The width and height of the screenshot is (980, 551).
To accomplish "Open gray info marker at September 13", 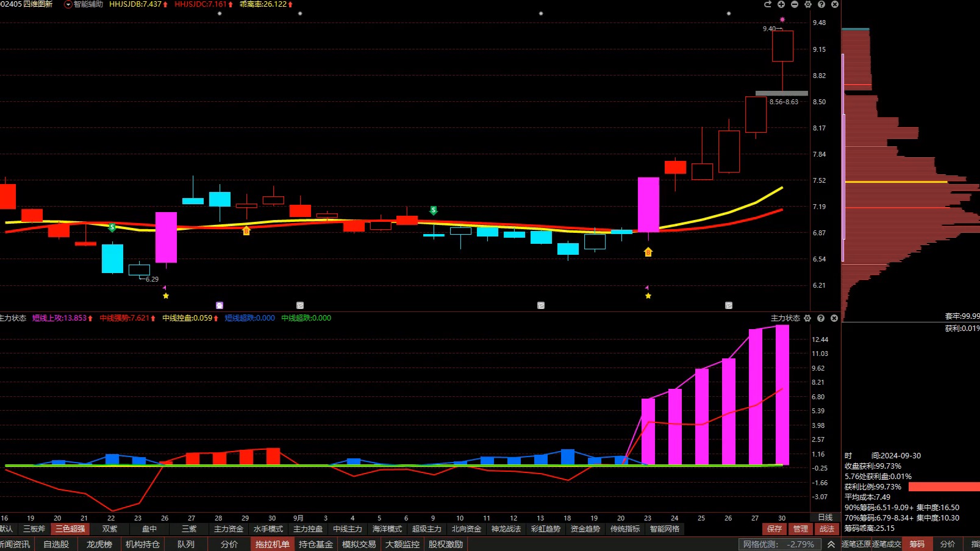I will (541, 305).
